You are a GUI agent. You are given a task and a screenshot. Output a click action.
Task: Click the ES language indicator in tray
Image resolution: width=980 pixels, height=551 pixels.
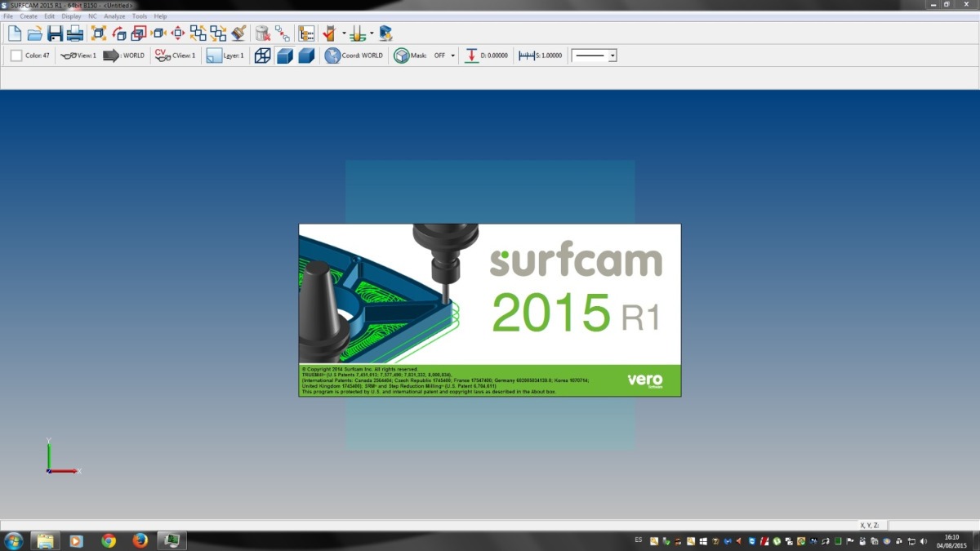[638, 540]
